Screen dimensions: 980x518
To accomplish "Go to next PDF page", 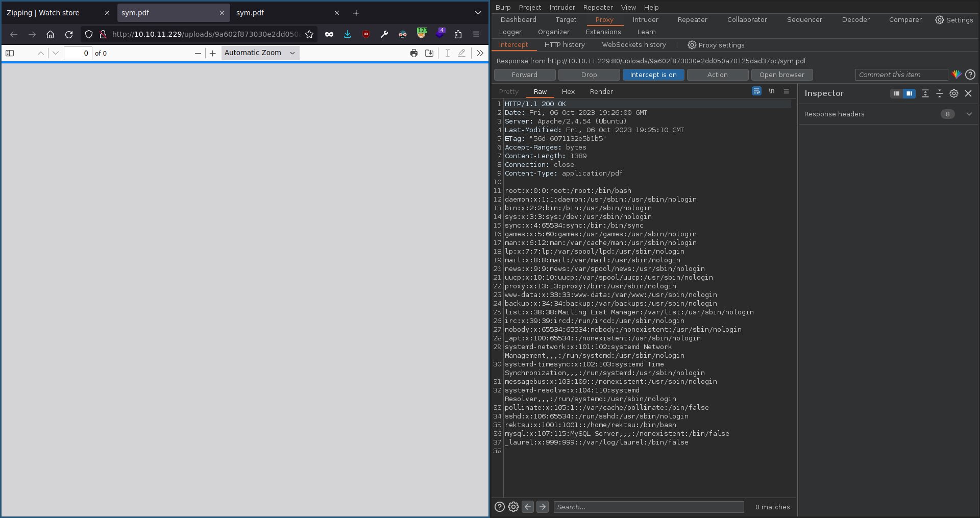I will 56,53.
